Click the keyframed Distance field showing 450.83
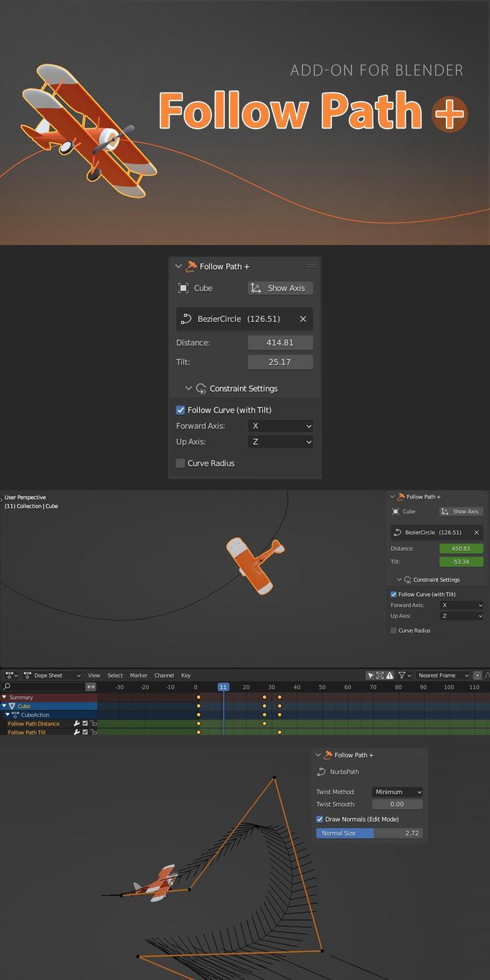 click(461, 548)
